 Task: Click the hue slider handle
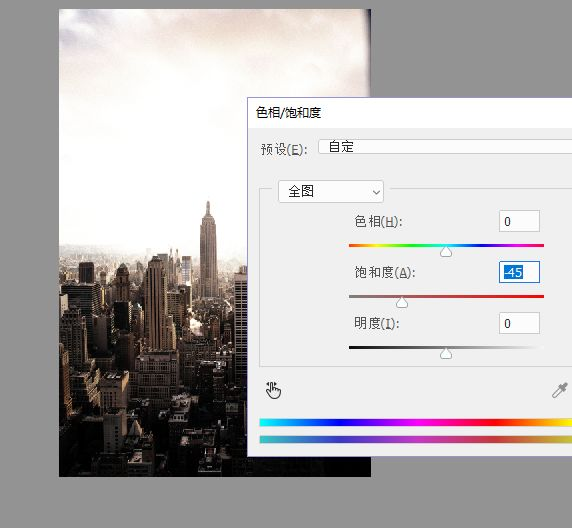[446, 252]
